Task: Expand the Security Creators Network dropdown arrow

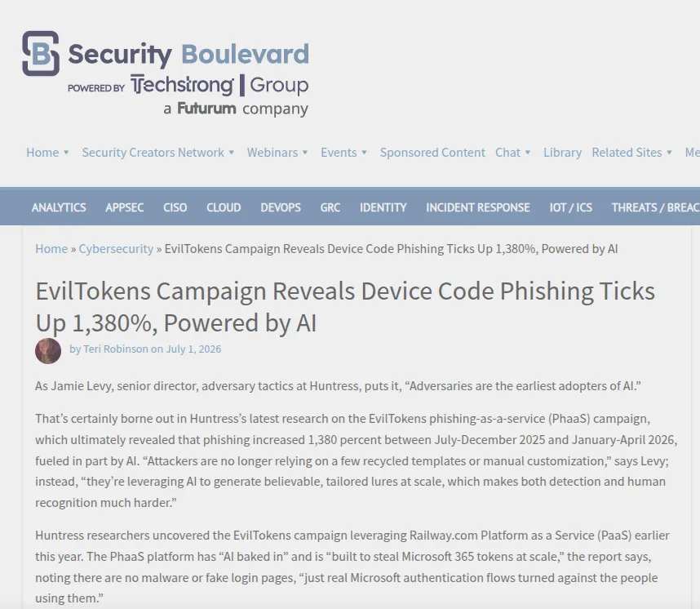Action: (x=231, y=153)
